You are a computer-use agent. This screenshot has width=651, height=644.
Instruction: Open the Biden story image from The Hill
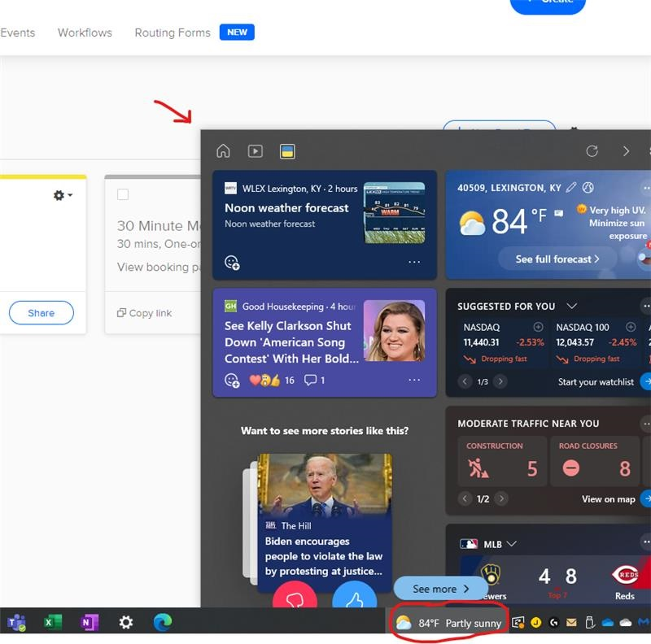click(x=325, y=485)
